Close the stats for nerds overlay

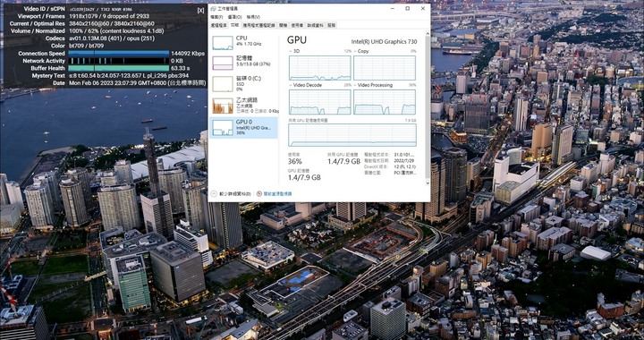[x=200, y=10]
